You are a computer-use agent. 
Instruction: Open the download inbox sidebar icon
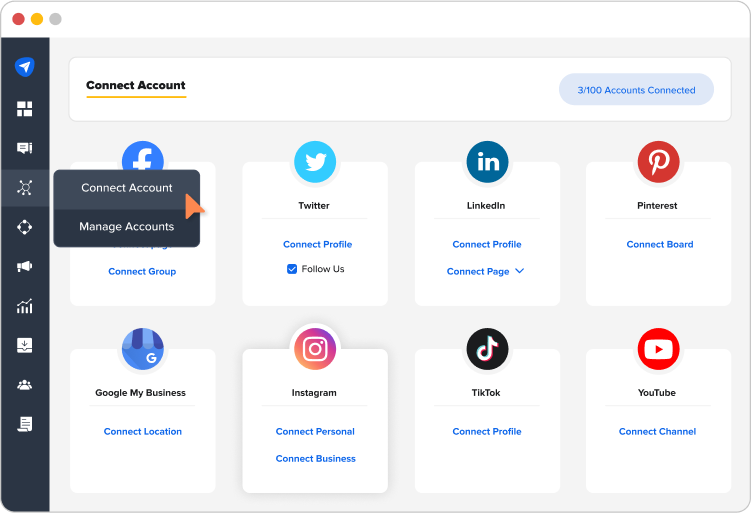click(x=24, y=345)
